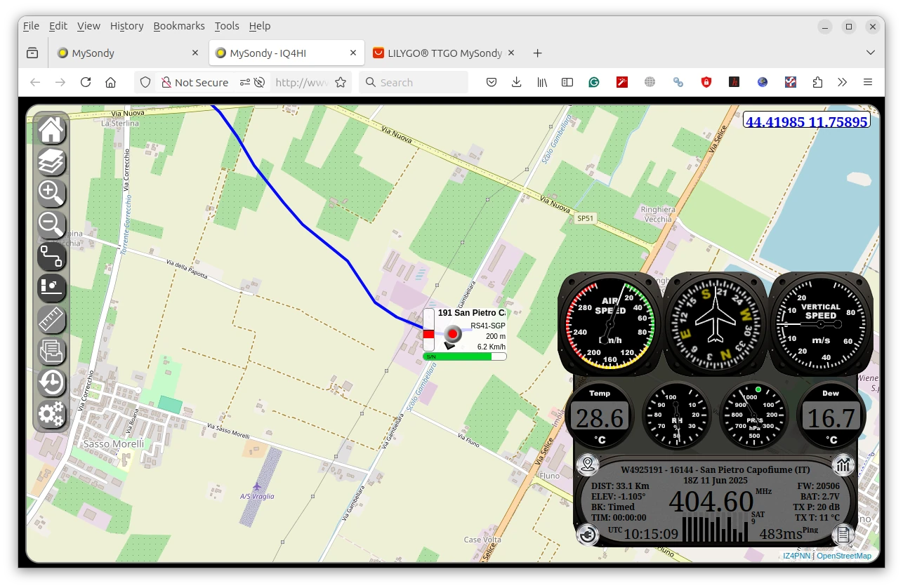Zoom in with the plus magnifier
This screenshot has height=588, width=903.
pyautogui.click(x=51, y=193)
